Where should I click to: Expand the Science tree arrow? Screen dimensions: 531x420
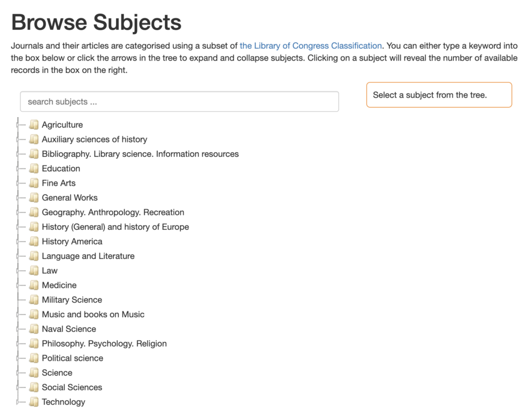pos(18,372)
